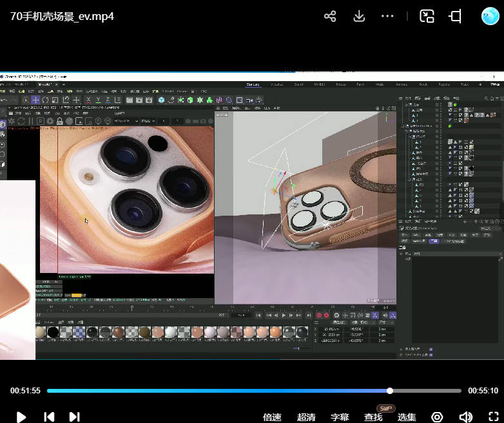The image size is (504, 423).
Task: Open the 超清 quality selector
Action: pyautogui.click(x=307, y=417)
